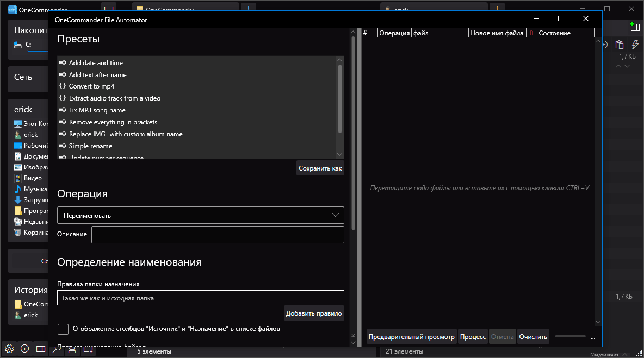Click the 'Новое имя файла' column header
644x358 pixels.
(497, 33)
